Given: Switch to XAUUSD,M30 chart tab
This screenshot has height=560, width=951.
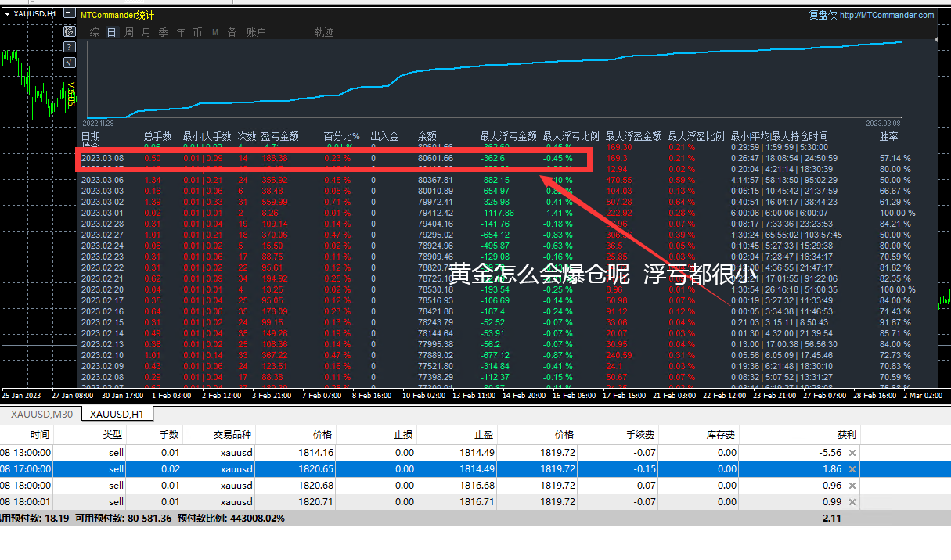Looking at the screenshot, I should coord(42,415).
